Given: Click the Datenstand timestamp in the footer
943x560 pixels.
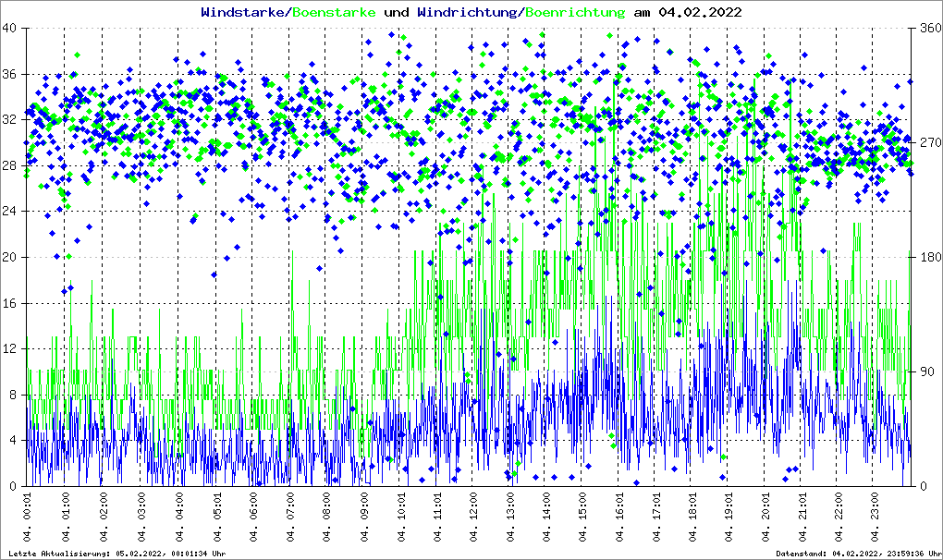Looking at the screenshot, I should tap(861, 554).
